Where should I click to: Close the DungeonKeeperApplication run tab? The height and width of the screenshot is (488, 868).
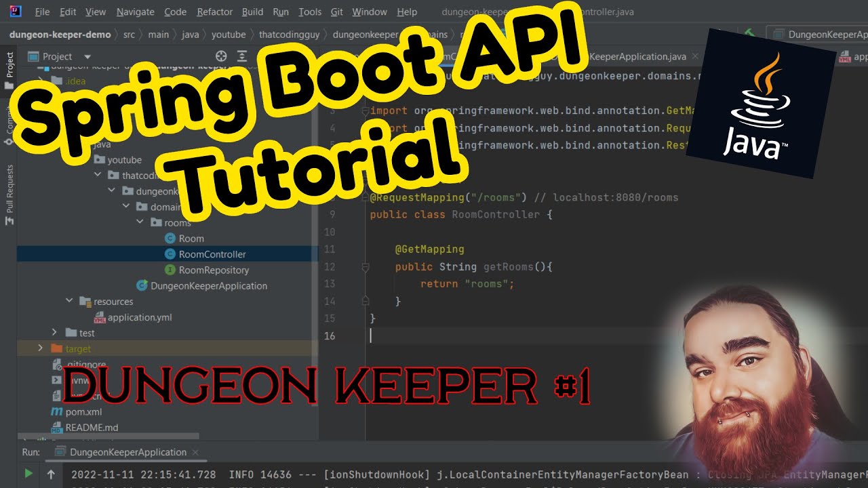click(x=196, y=452)
